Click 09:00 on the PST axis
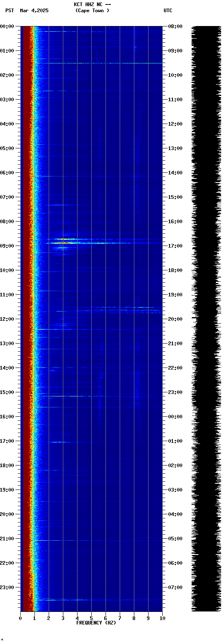The height and width of the screenshot is (644, 224). click(x=7, y=246)
